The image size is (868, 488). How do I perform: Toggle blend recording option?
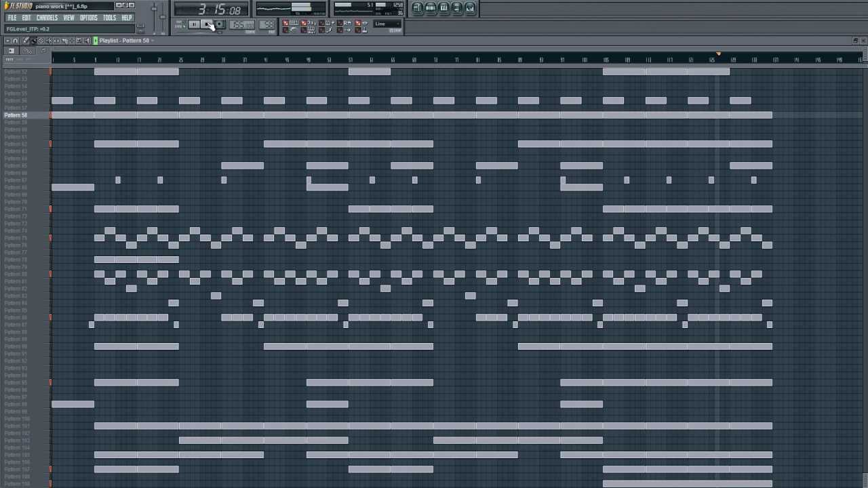point(326,22)
